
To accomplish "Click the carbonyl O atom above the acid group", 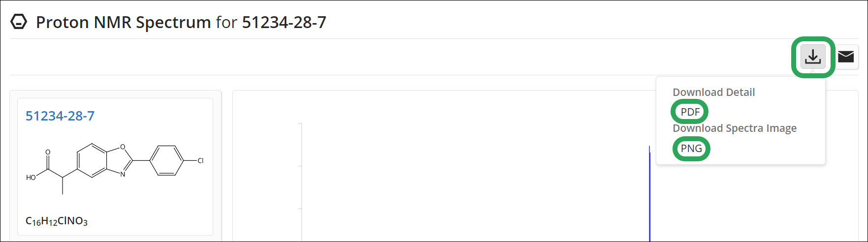I will [48, 152].
